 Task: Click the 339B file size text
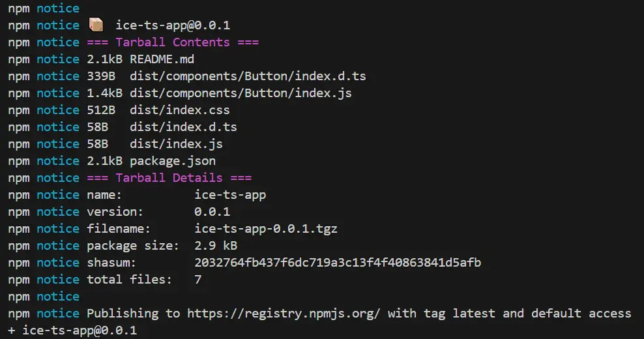point(101,76)
